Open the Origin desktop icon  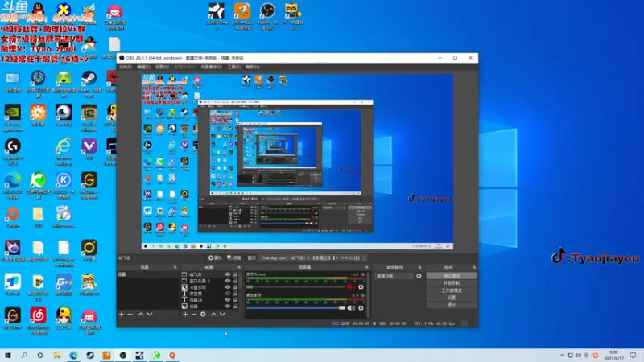[12, 217]
